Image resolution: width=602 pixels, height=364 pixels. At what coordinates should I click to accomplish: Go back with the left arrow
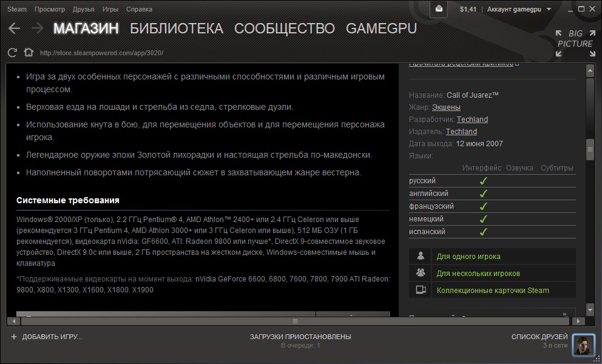pyautogui.click(x=14, y=28)
